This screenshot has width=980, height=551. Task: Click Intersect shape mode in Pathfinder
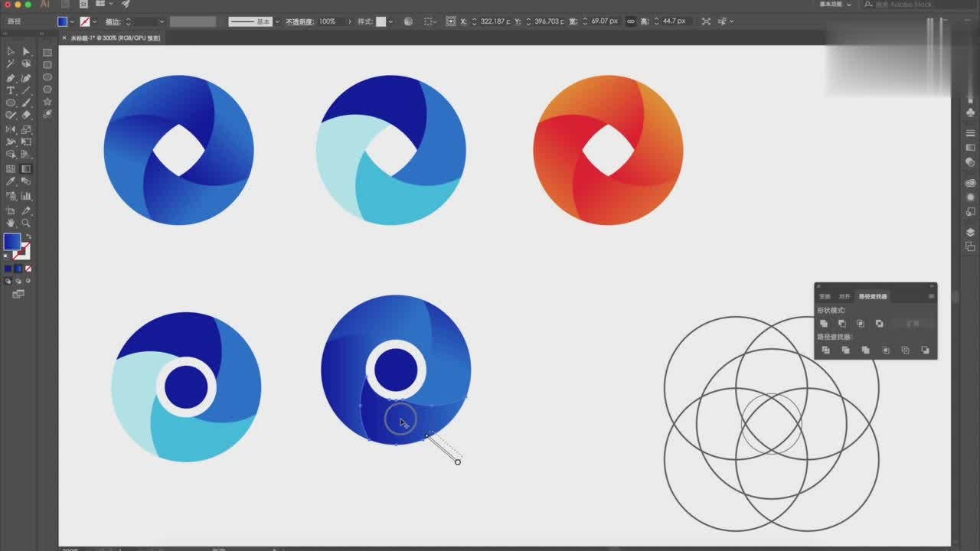coord(861,324)
